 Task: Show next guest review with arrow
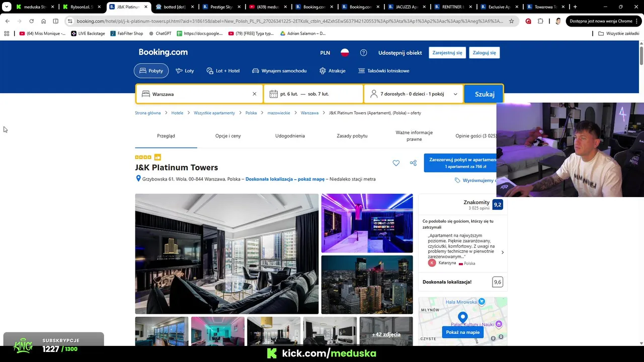pos(502,252)
